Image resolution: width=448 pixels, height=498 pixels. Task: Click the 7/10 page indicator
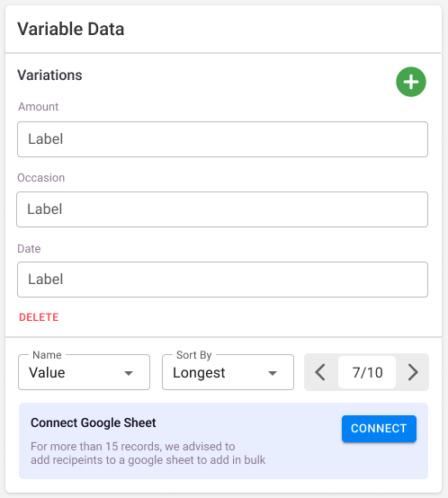[367, 372]
